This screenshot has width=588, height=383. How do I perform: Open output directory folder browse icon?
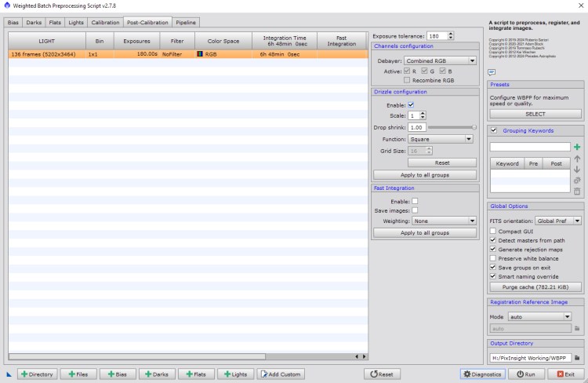click(x=577, y=358)
